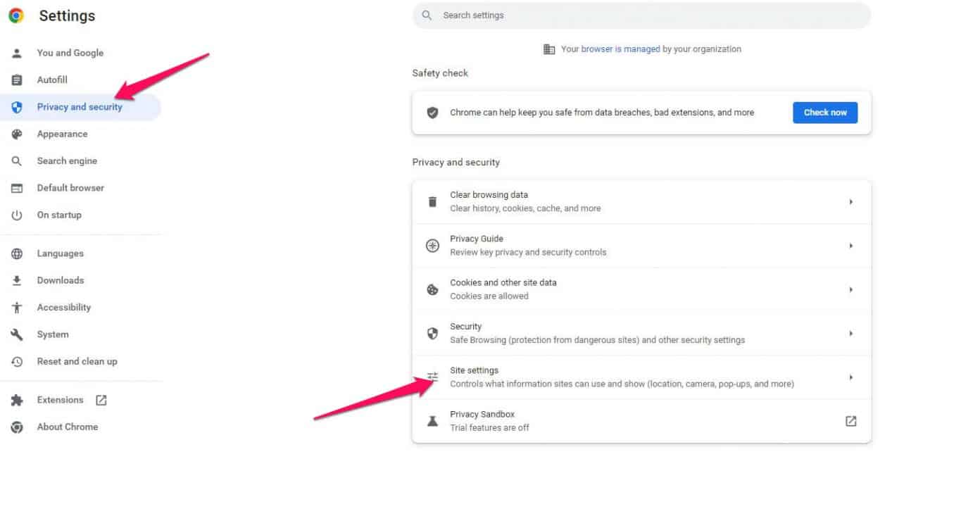The height and width of the screenshot is (509, 980).
Task: Open the Appearance settings section
Action: pyautogui.click(x=63, y=134)
